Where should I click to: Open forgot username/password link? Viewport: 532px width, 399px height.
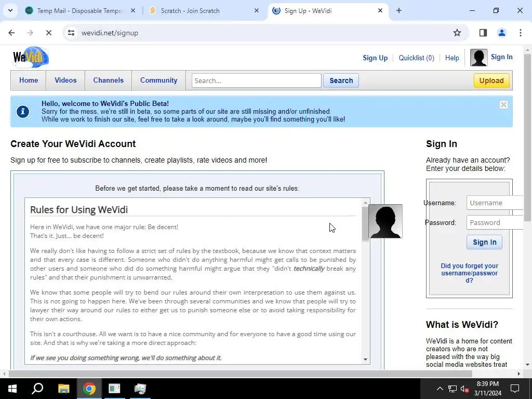469,273
